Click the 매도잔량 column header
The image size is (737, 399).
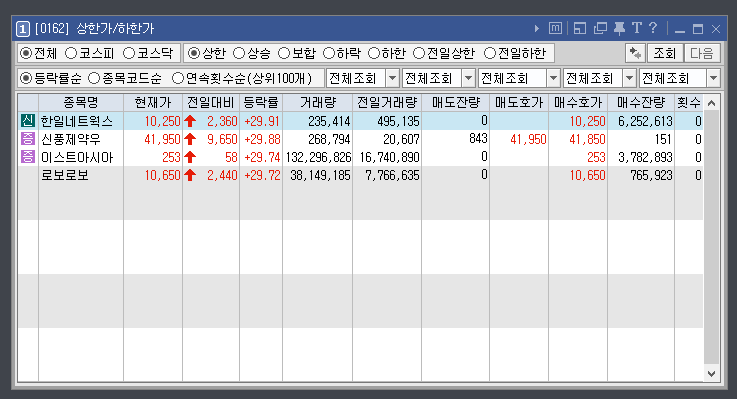point(455,102)
